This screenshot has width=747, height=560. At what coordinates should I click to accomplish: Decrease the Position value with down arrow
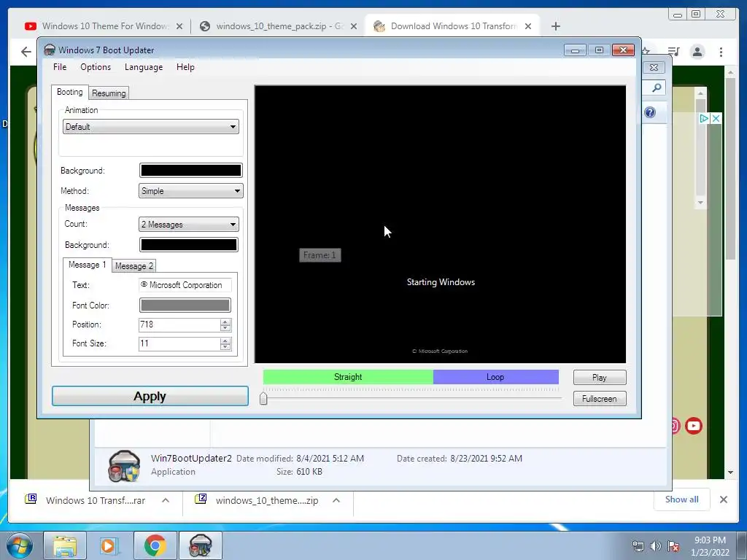coord(225,328)
